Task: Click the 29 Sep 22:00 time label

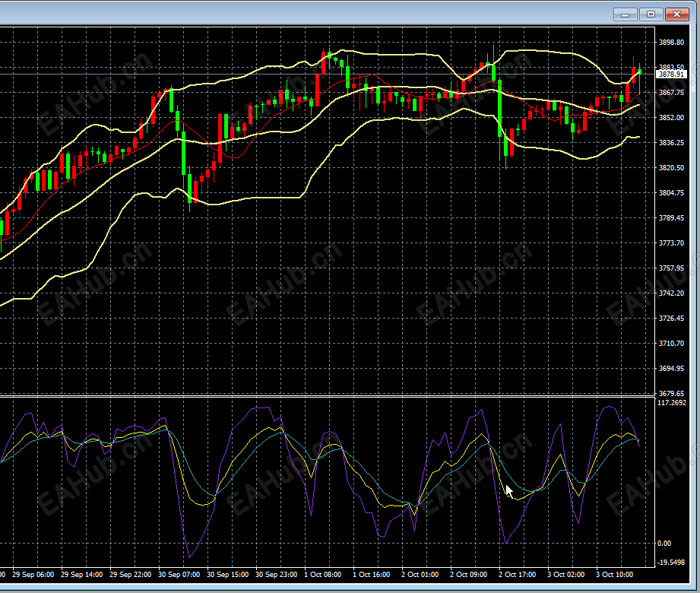Action: pyautogui.click(x=131, y=575)
